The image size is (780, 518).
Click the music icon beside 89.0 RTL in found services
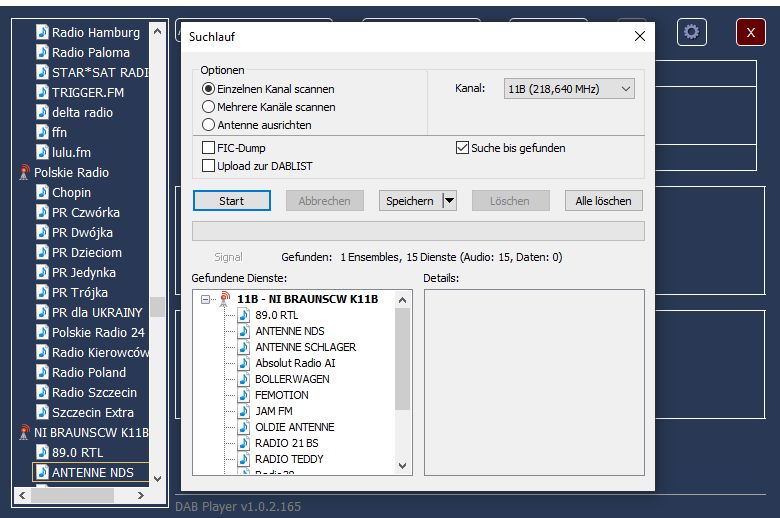[245, 315]
